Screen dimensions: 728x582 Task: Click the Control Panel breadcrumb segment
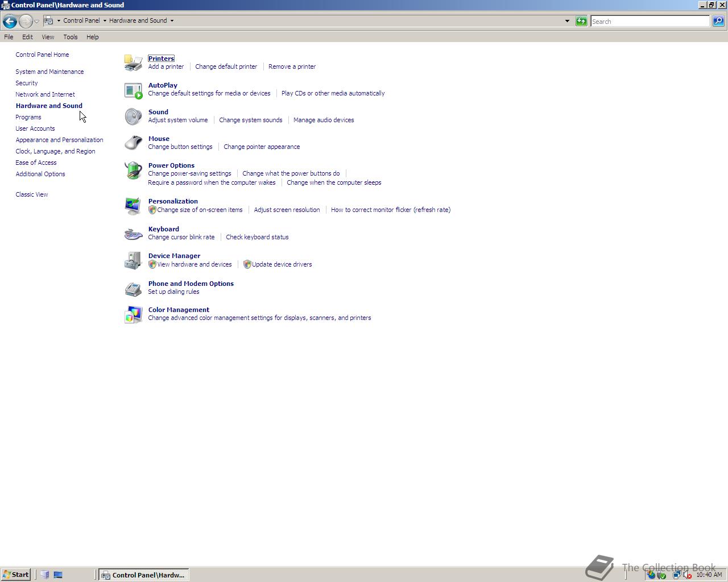coord(81,20)
